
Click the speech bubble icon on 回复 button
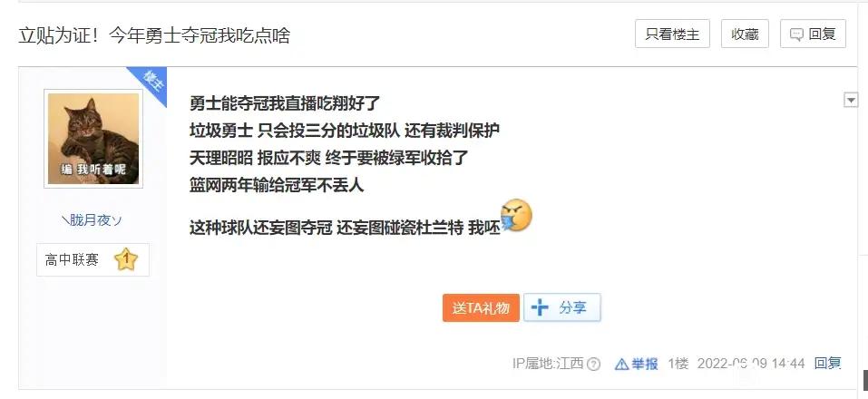[x=796, y=34]
